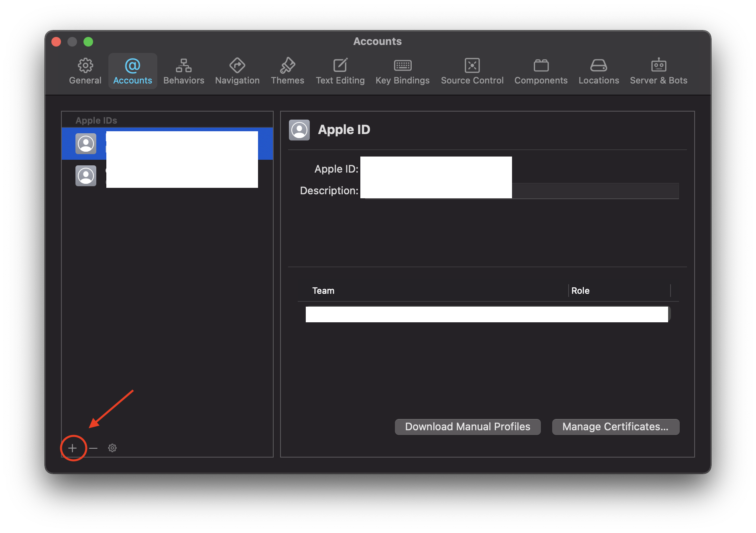Viewport: 756px width, 533px height.
Task: Close the Accounts window
Action: point(57,42)
